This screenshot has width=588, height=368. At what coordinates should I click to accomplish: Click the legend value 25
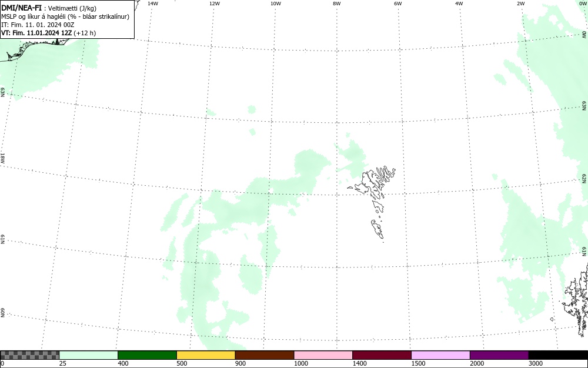coord(62,363)
